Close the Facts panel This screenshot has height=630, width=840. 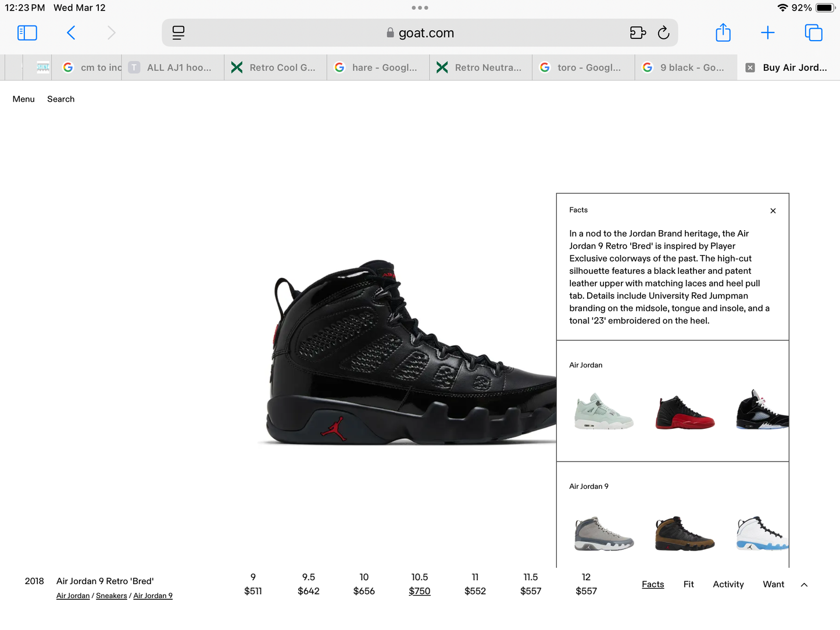pyautogui.click(x=773, y=211)
